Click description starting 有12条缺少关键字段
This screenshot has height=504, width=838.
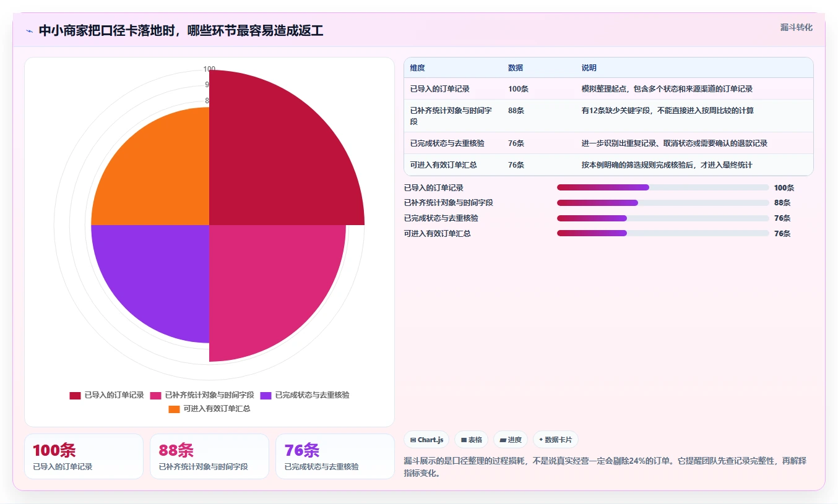coord(668,111)
